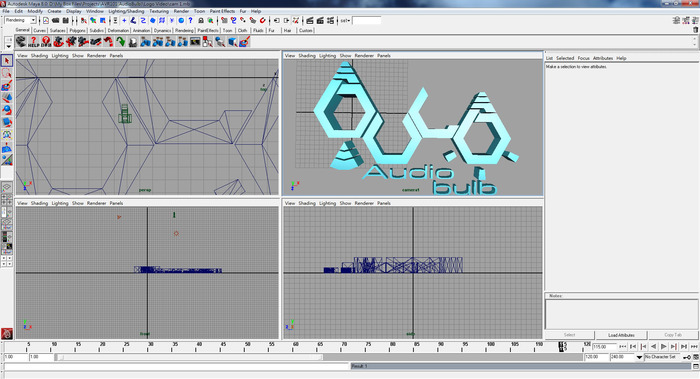Click the current frame input field

604,346
